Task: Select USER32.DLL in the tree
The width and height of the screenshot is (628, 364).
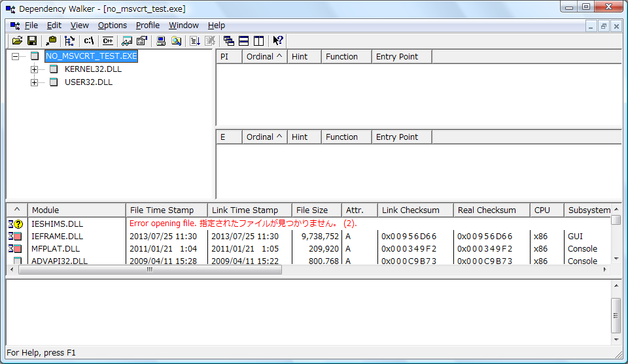Action: point(88,82)
